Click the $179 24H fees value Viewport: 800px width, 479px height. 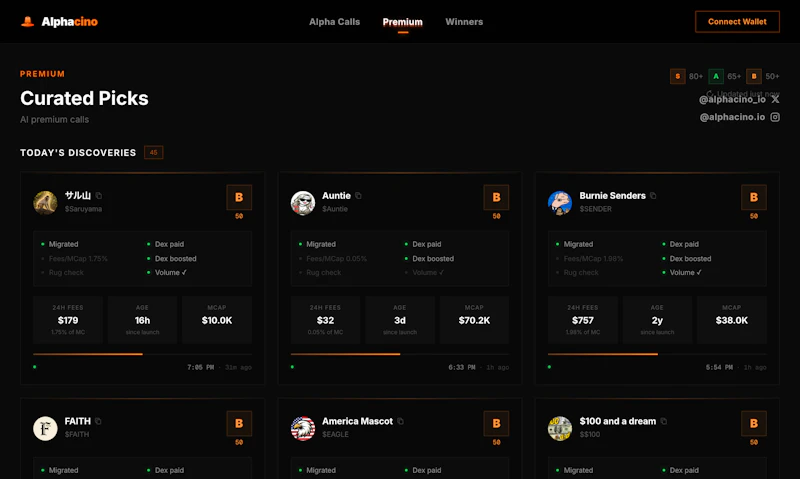point(68,320)
